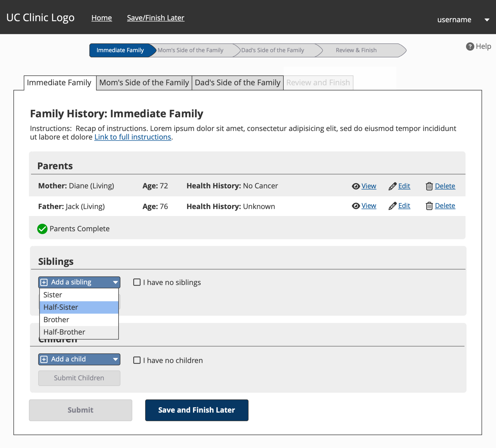Click the pencil icon in Mother row

(392, 186)
